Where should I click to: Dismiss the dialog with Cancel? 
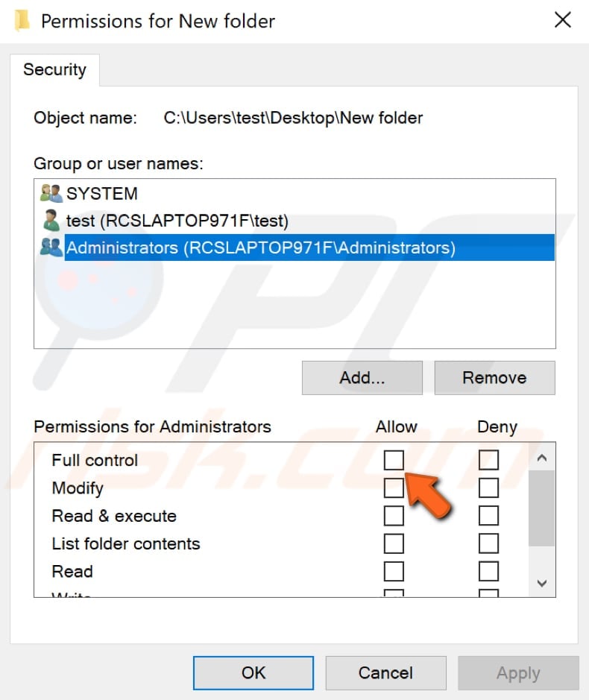coord(385,672)
